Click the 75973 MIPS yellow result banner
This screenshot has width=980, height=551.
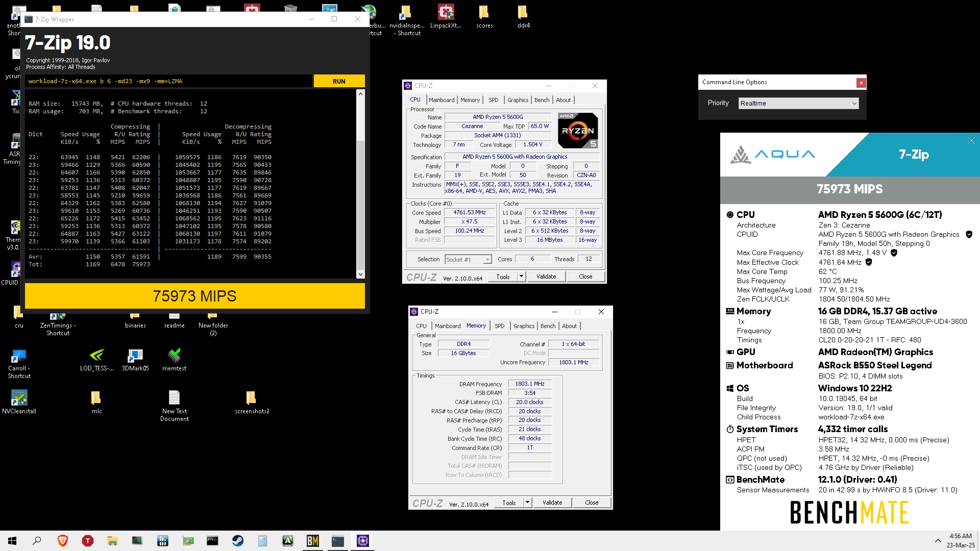[x=194, y=296]
